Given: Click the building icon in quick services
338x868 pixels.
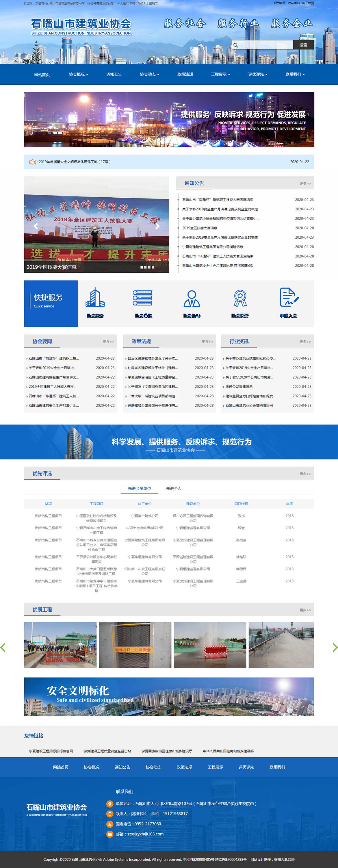Looking at the screenshot, I should pyautogui.click(x=95, y=298).
